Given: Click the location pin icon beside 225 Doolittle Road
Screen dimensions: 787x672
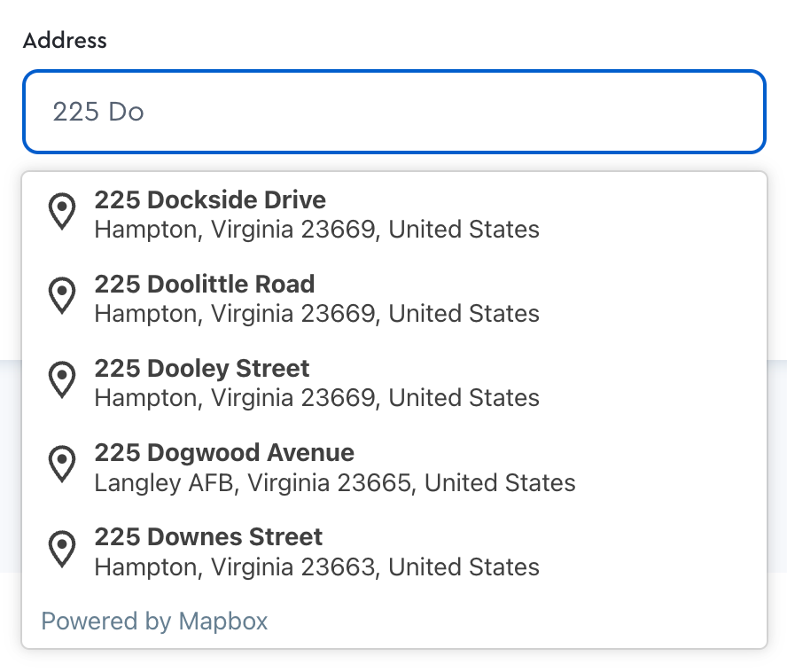Looking at the screenshot, I should (61, 294).
